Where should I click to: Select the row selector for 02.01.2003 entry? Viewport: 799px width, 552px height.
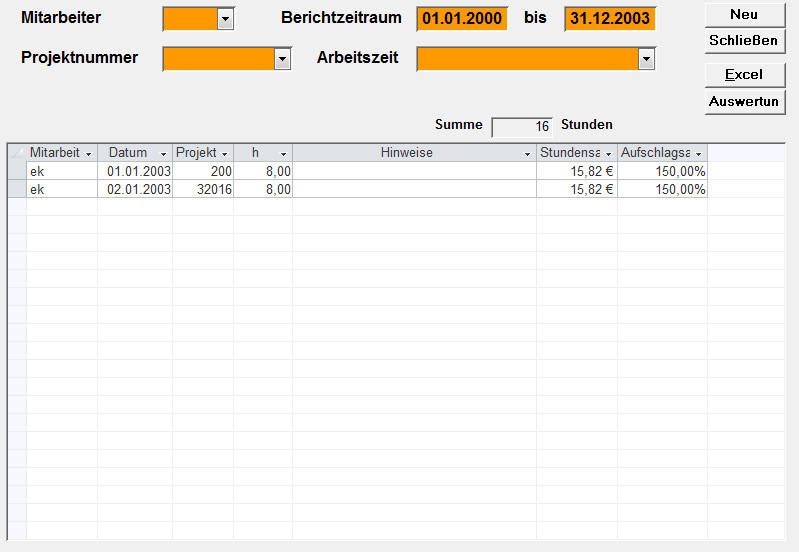pos(17,189)
